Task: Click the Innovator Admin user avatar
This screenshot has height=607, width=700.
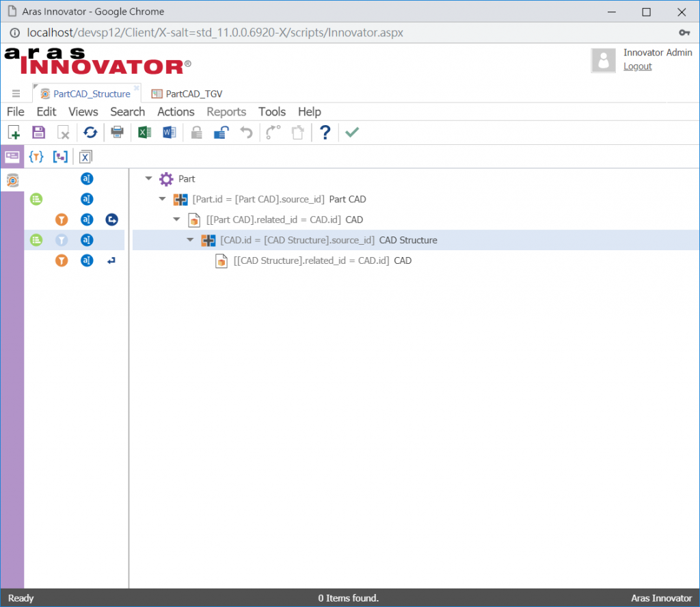Action: pos(603,60)
